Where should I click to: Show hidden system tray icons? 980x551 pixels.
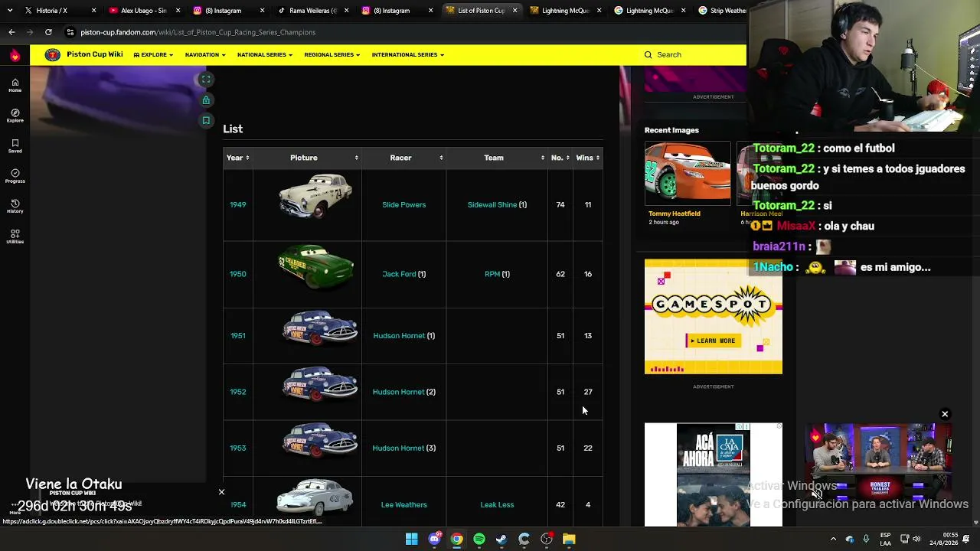[833, 540]
